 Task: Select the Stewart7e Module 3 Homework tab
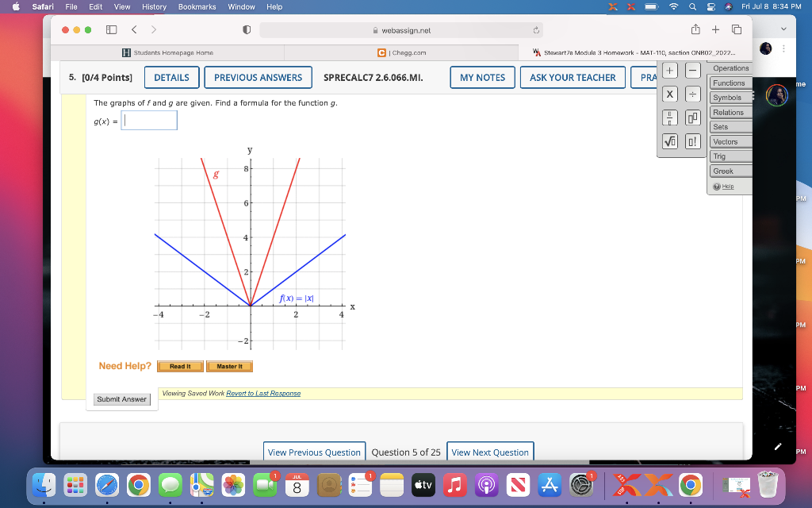[x=635, y=52]
